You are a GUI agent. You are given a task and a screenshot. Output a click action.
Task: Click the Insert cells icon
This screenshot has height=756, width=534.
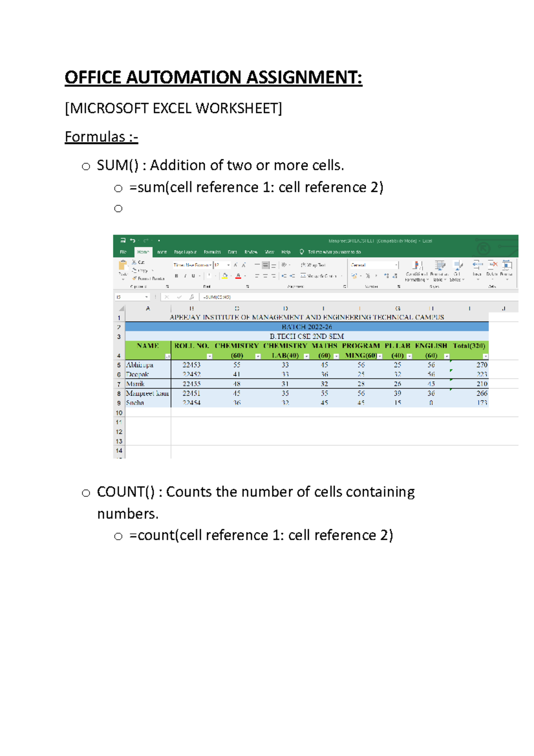477,266
